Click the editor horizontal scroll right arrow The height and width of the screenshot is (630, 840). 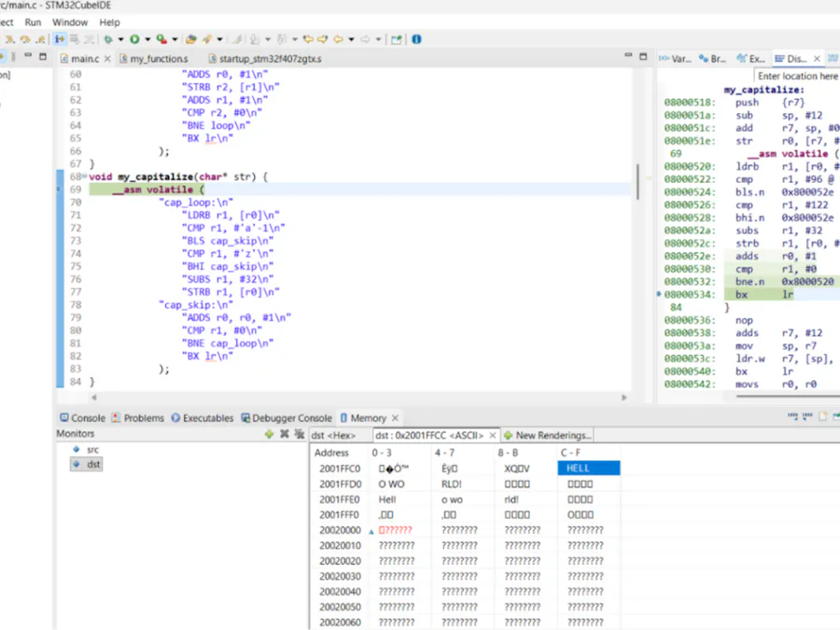(x=623, y=398)
